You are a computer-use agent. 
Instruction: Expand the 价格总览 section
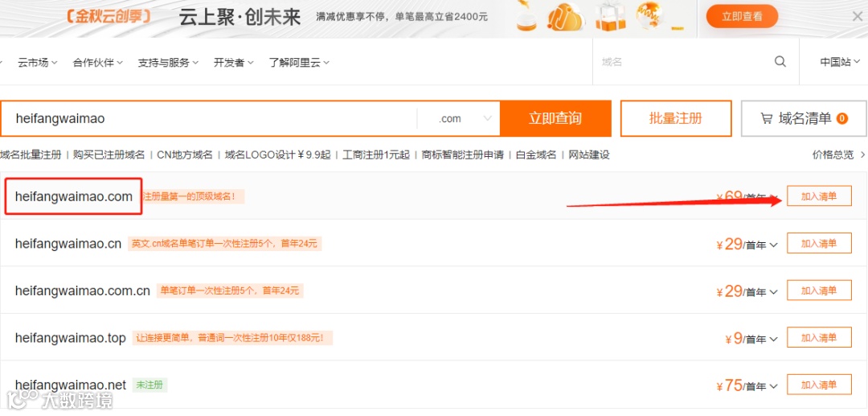click(838, 155)
